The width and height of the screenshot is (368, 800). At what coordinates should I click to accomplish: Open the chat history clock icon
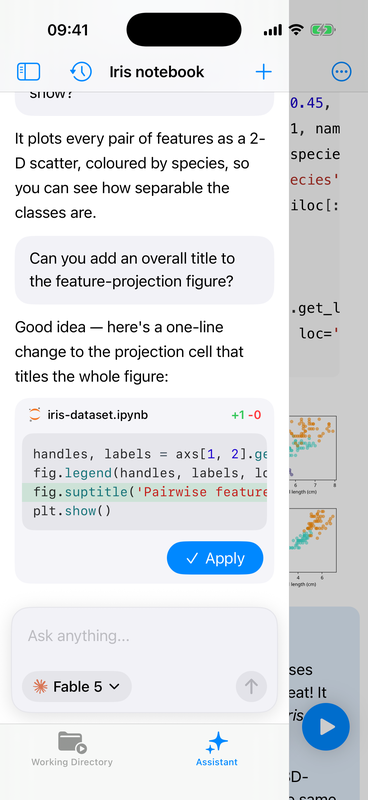(81, 72)
